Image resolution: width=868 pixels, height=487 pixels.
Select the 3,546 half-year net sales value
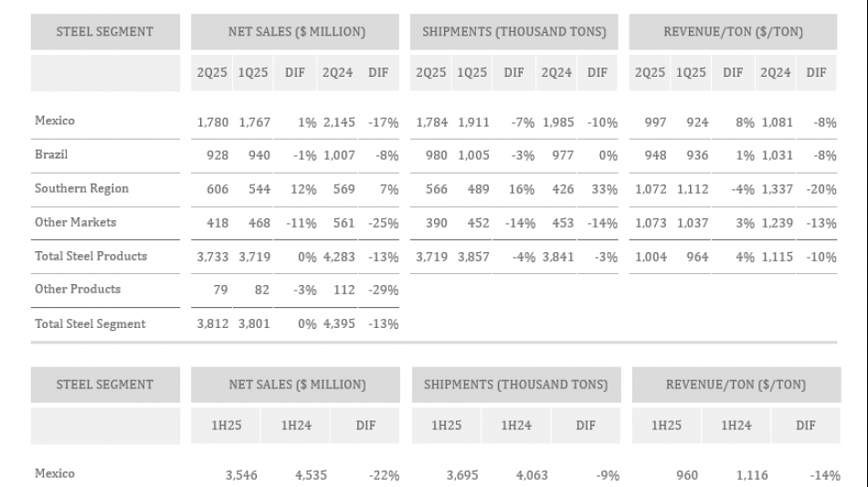tap(241, 475)
